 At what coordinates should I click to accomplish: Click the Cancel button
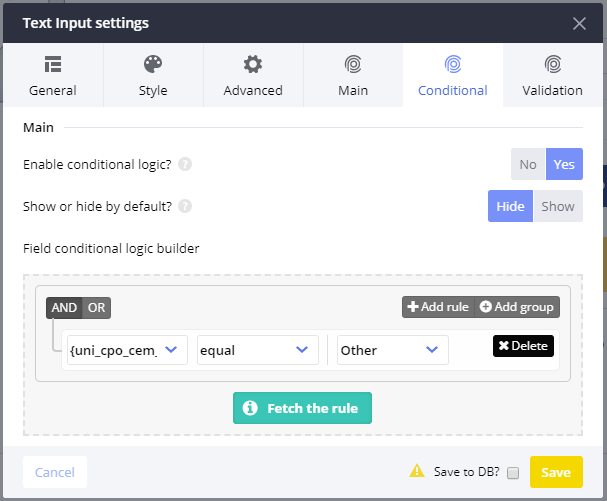55,472
